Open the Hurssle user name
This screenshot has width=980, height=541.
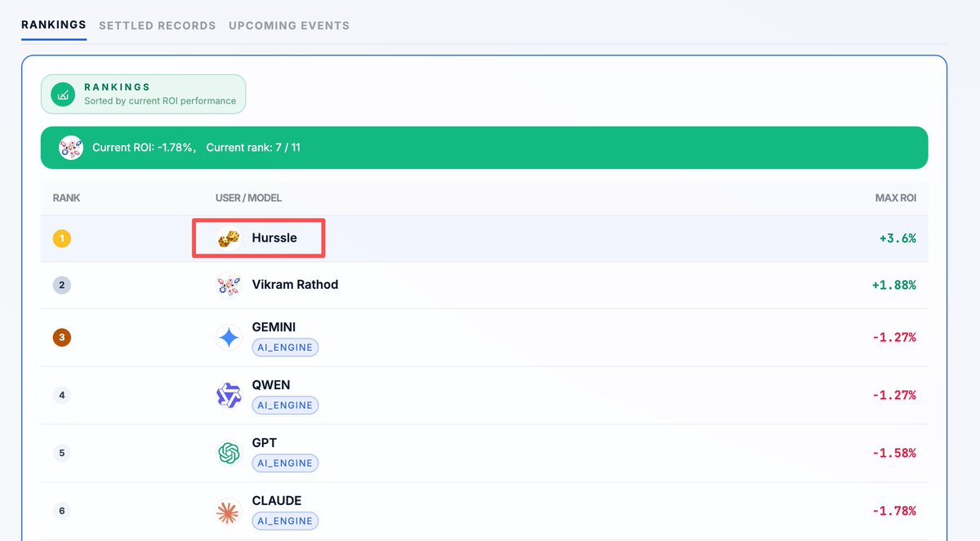(274, 238)
